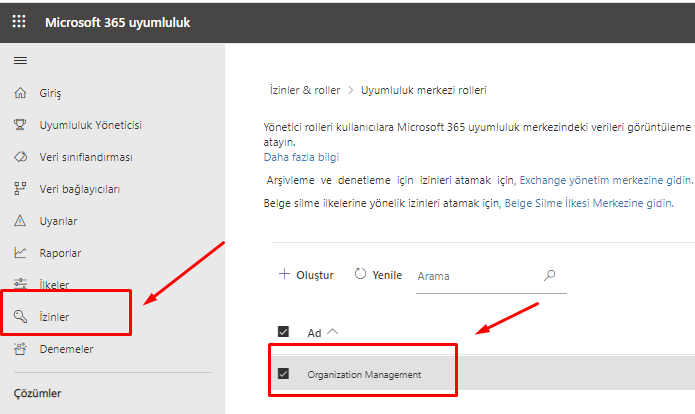The image size is (695, 414).
Task: Go to Veri sınıflandırması
Action: (86, 157)
